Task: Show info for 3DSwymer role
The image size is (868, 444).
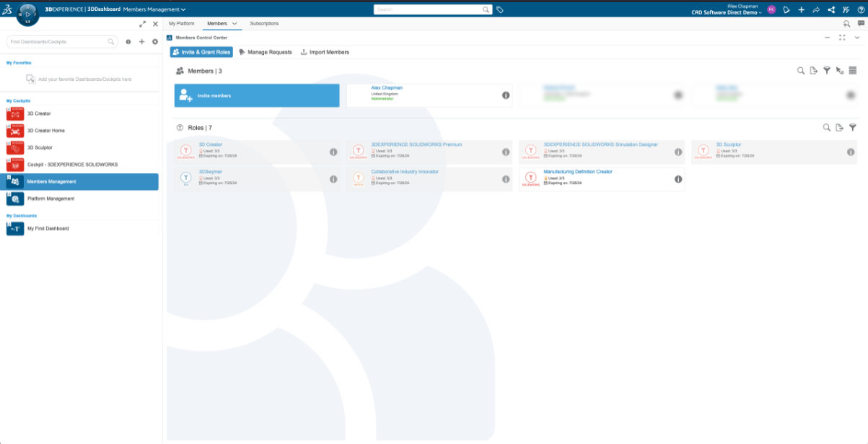Action: pyautogui.click(x=333, y=179)
